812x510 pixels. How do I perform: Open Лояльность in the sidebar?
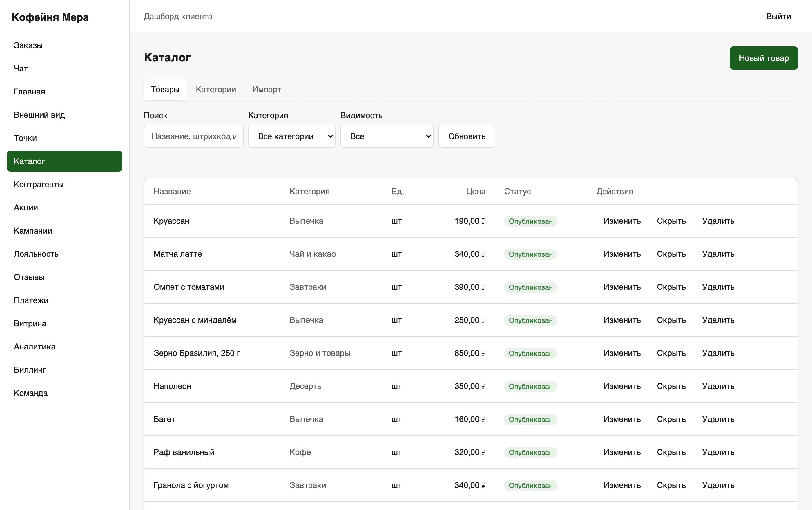pyautogui.click(x=64, y=254)
